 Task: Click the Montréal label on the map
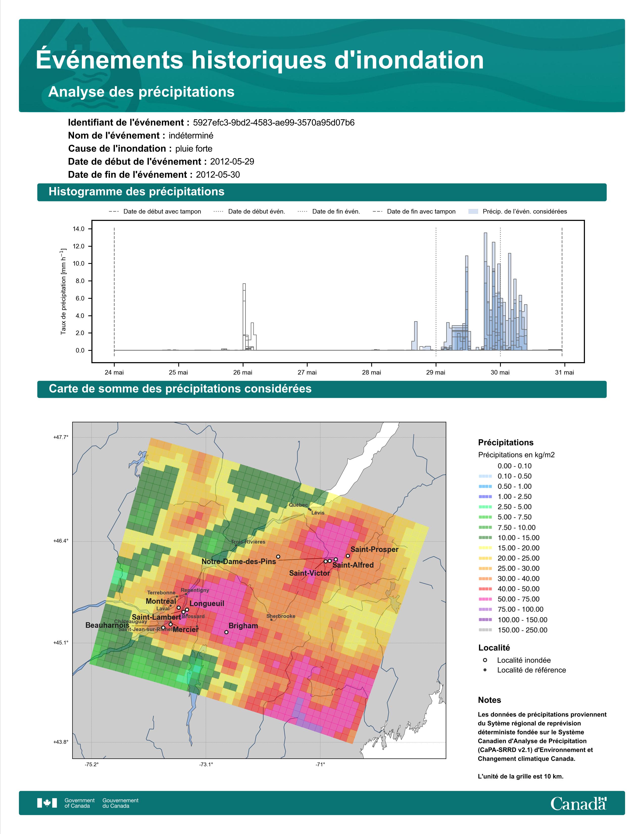point(161,601)
